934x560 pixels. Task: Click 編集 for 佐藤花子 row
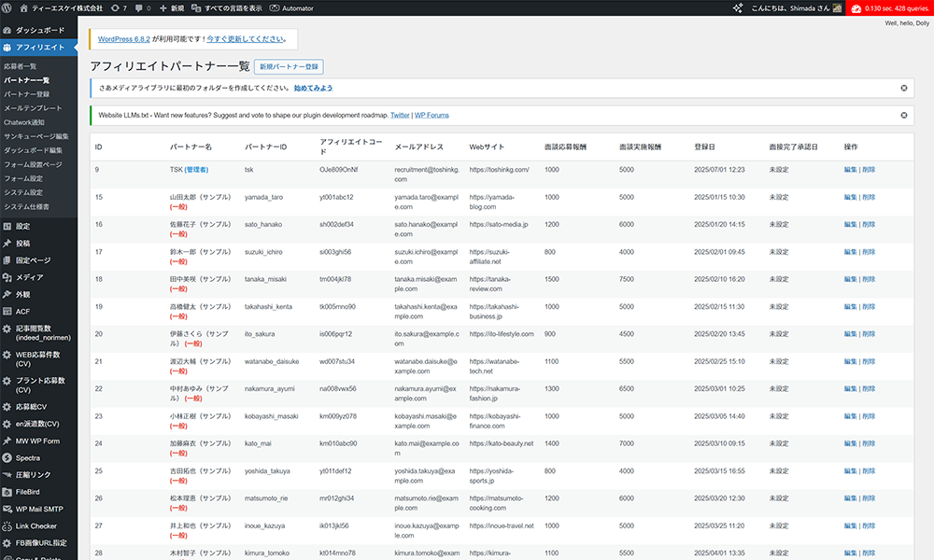point(850,224)
